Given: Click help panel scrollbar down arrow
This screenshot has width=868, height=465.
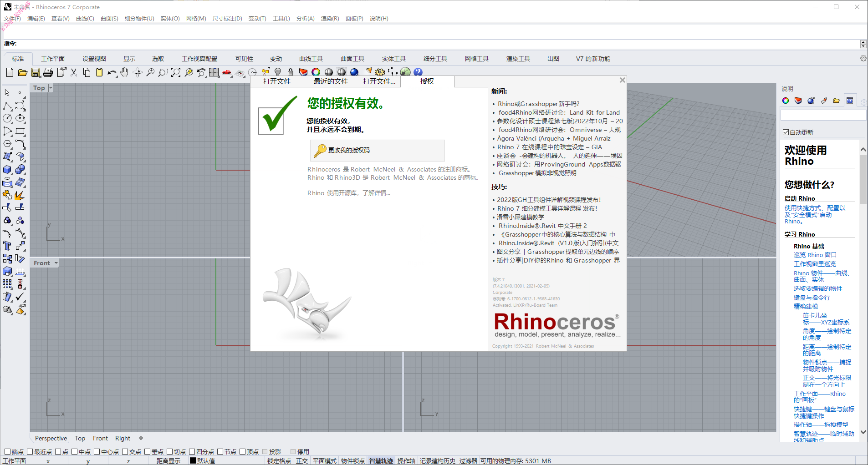Looking at the screenshot, I should [863, 432].
